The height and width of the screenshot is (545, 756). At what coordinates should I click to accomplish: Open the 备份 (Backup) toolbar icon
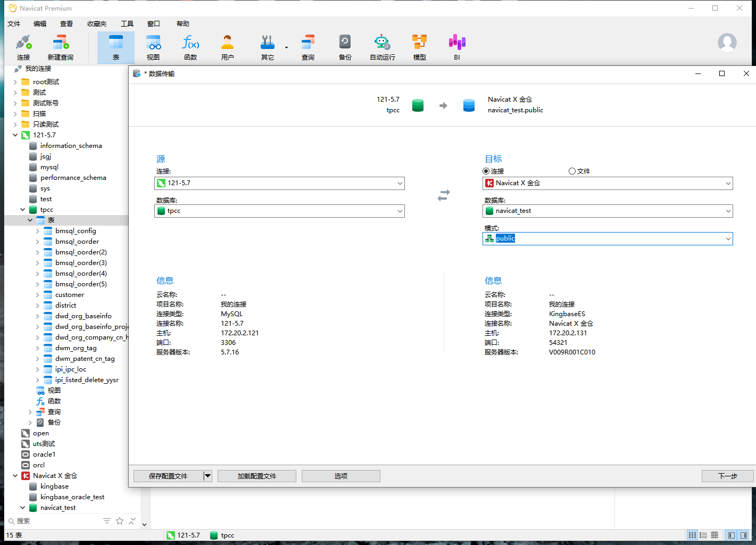[345, 47]
